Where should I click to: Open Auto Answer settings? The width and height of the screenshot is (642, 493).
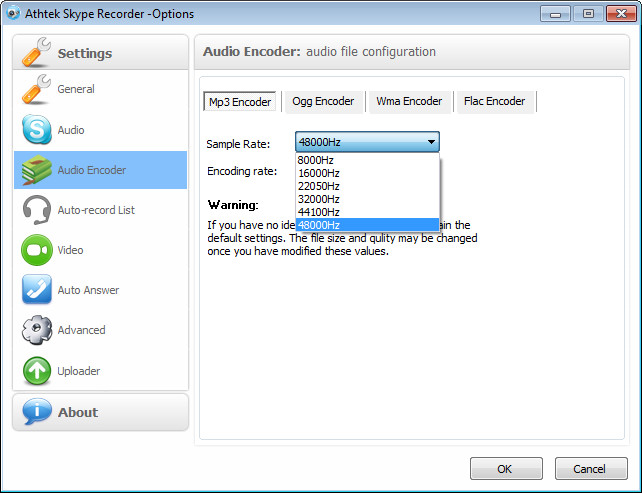coord(88,290)
